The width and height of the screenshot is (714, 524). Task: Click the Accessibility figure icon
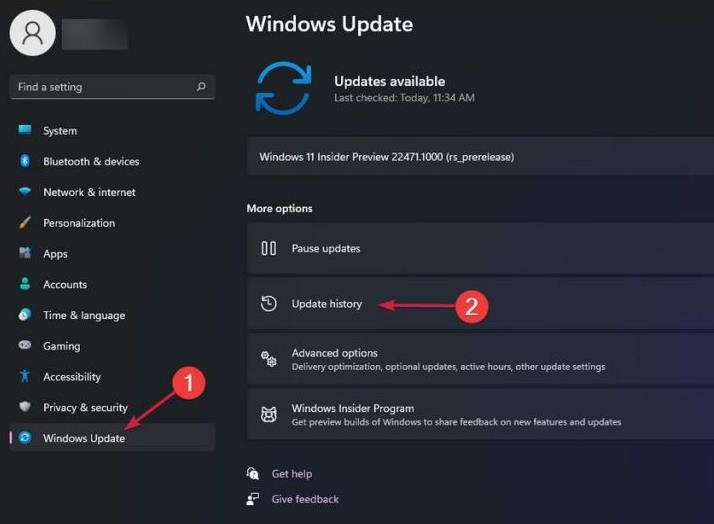[x=25, y=376]
